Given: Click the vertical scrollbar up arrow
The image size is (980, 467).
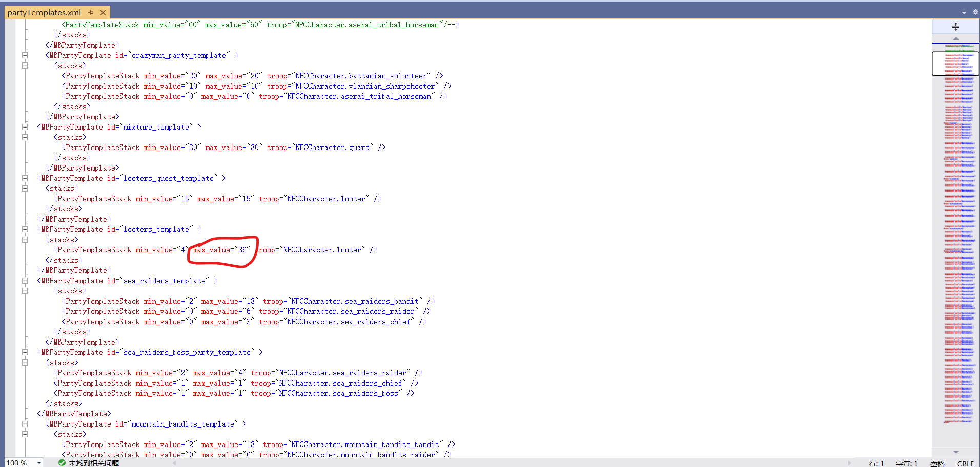Looking at the screenshot, I should point(955,38).
